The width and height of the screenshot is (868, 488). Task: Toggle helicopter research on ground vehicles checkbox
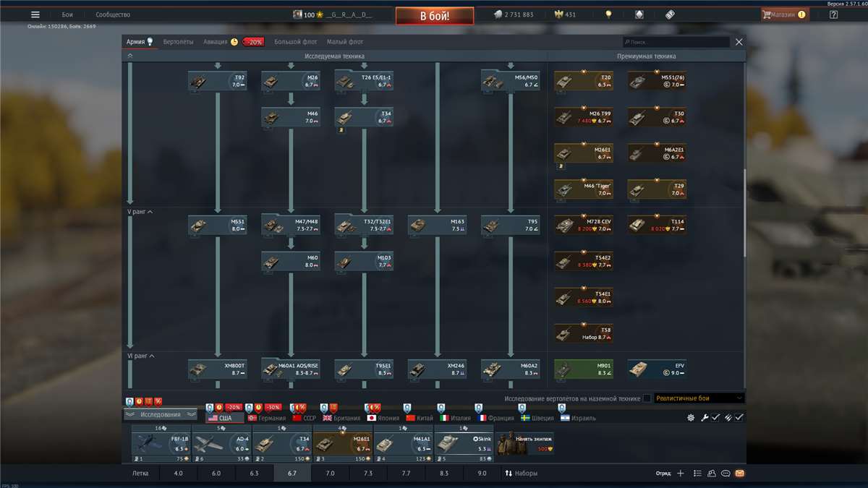coord(647,398)
